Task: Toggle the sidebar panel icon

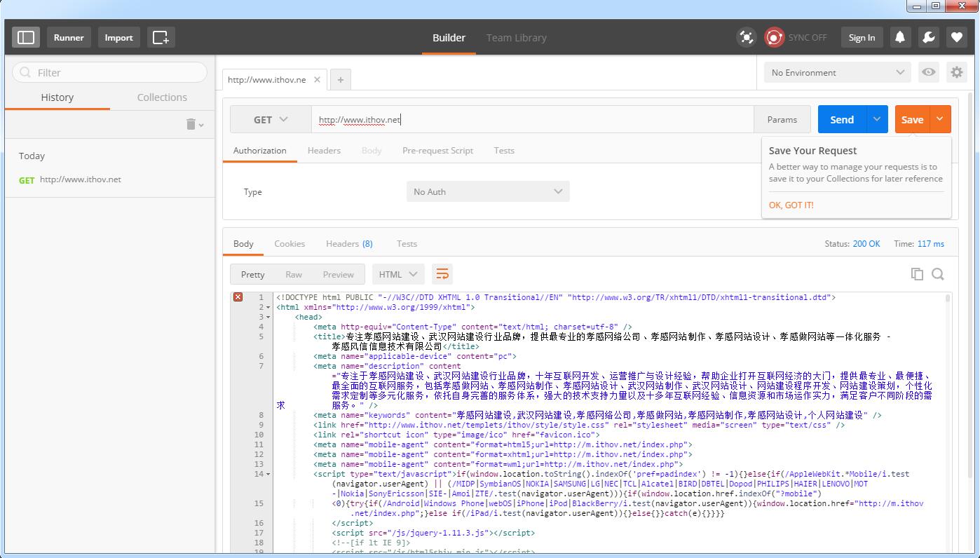Action: tap(26, 37)
